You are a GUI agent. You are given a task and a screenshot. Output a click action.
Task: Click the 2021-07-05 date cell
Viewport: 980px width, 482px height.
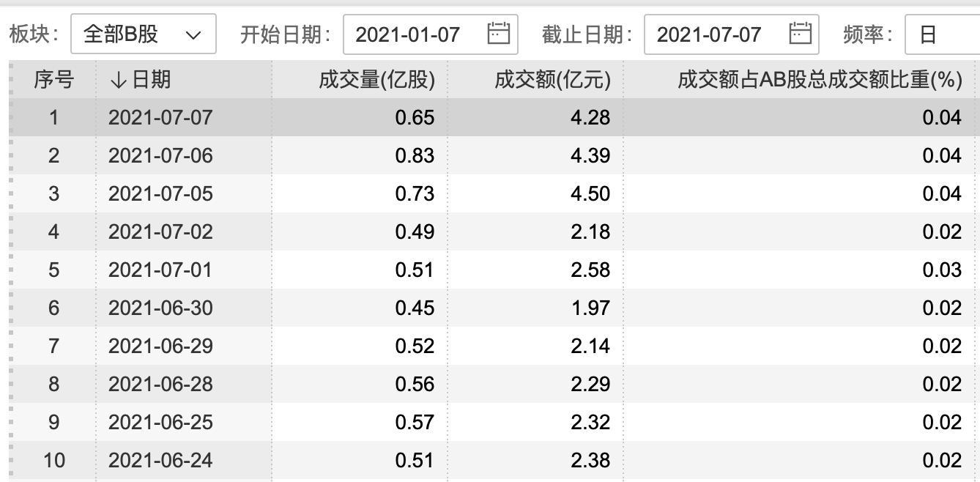pos(160,193)
